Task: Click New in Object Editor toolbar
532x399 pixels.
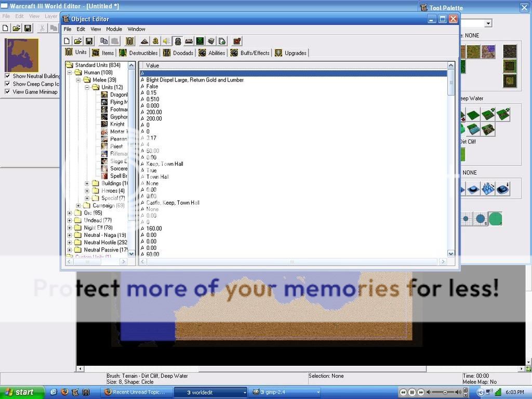Action: [67, 42]
